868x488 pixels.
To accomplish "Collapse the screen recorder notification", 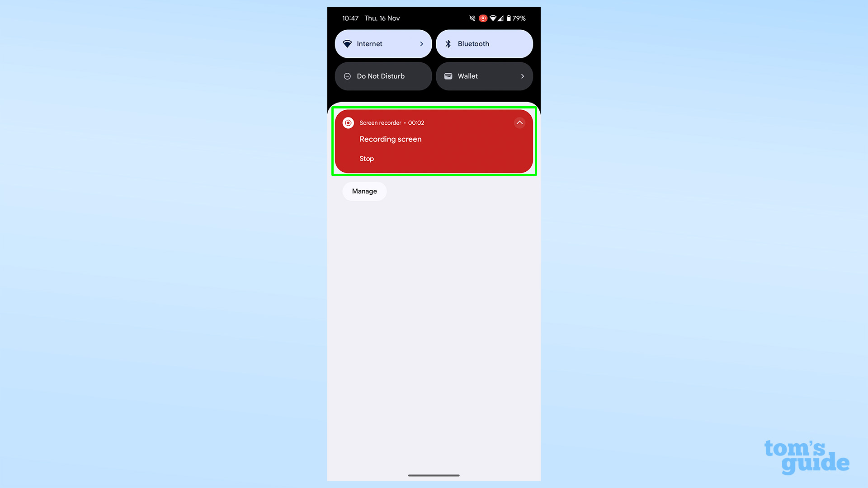I will (519, 123).
